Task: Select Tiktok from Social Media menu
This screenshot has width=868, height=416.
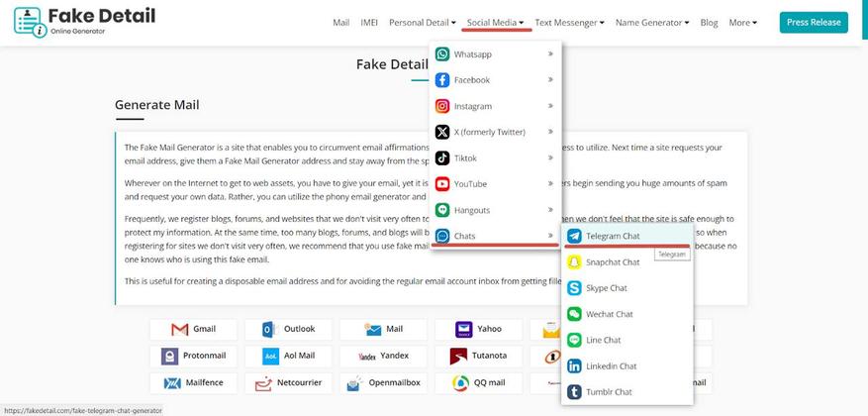Action: [x=465, y=158]
